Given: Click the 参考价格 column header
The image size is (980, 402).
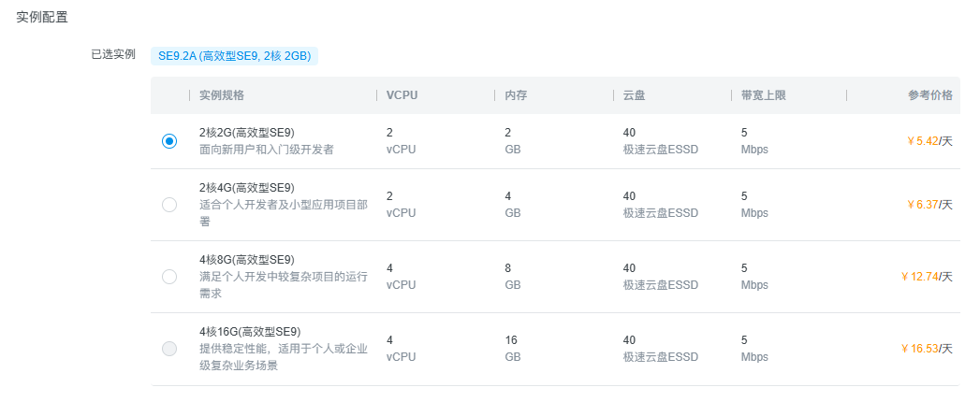Looking at the screenshot, I should (x=929, y=95).
